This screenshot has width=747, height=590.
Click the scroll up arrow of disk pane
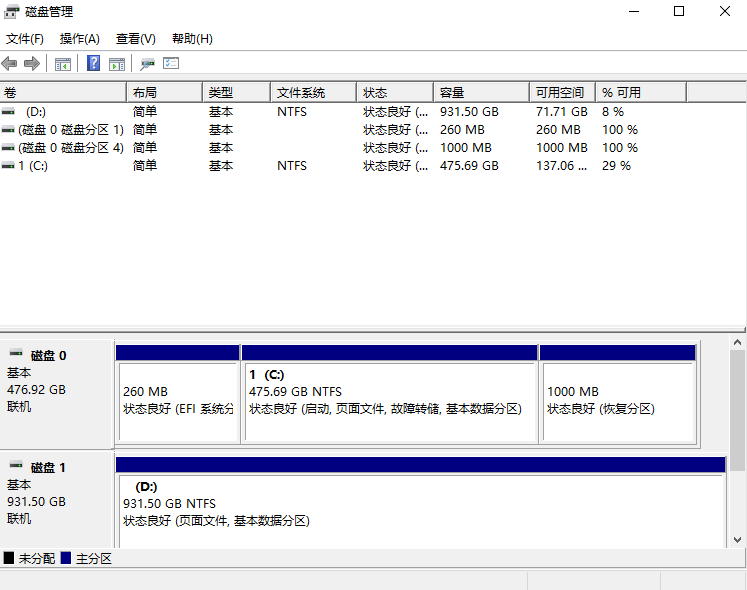point(737,342)
